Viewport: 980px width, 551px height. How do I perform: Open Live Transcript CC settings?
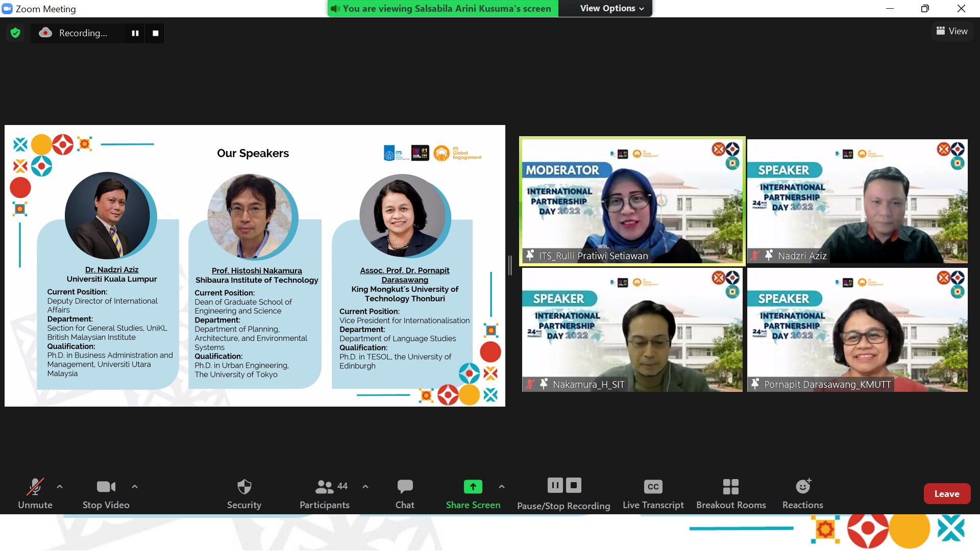(653, 493)
